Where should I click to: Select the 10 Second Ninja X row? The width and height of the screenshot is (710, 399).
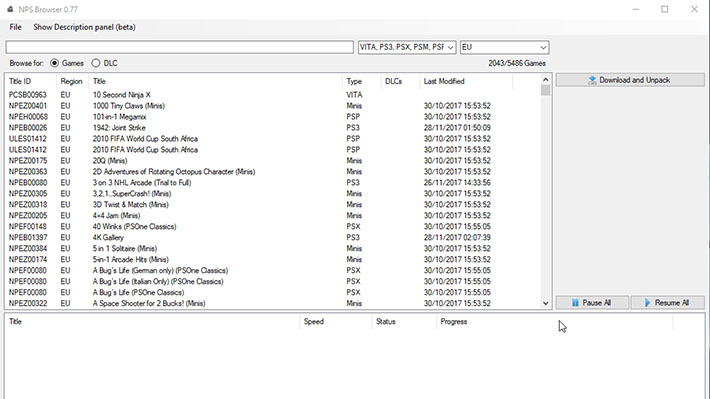coord(273,95)
